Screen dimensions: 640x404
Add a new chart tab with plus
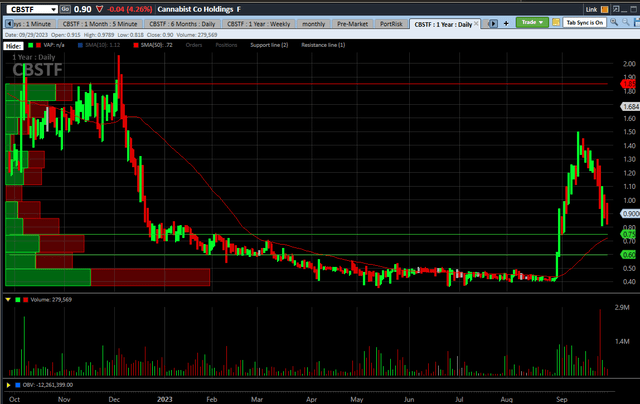pyautogui.click(x=506, y=24)
